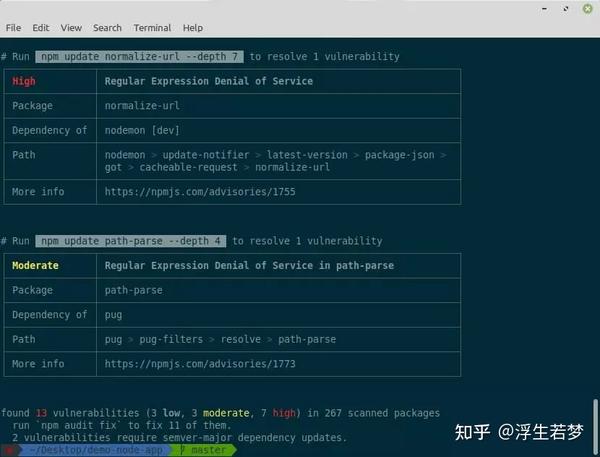The height and width of the screenshot is (457, 600).
Task: Click 'pug-filters' in the path row
Action: click(x=171, y=339)
